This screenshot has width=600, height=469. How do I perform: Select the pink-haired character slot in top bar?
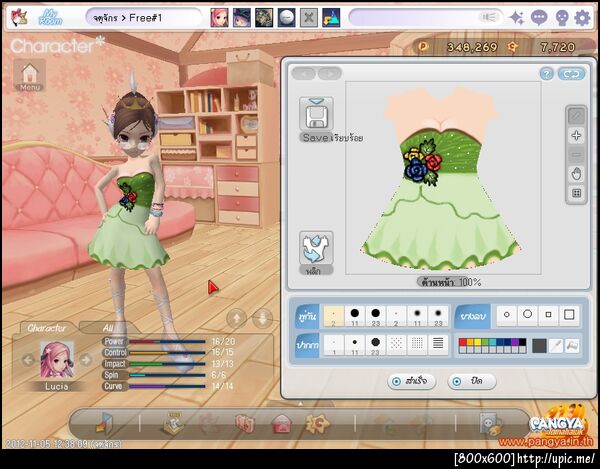[x=220, y=18]
